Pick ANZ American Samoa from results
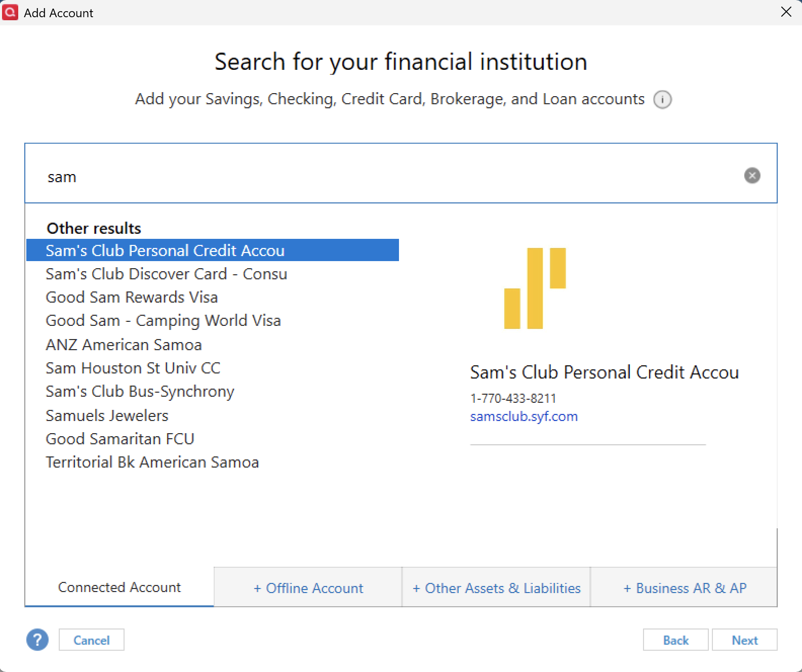 pos(124,345)
